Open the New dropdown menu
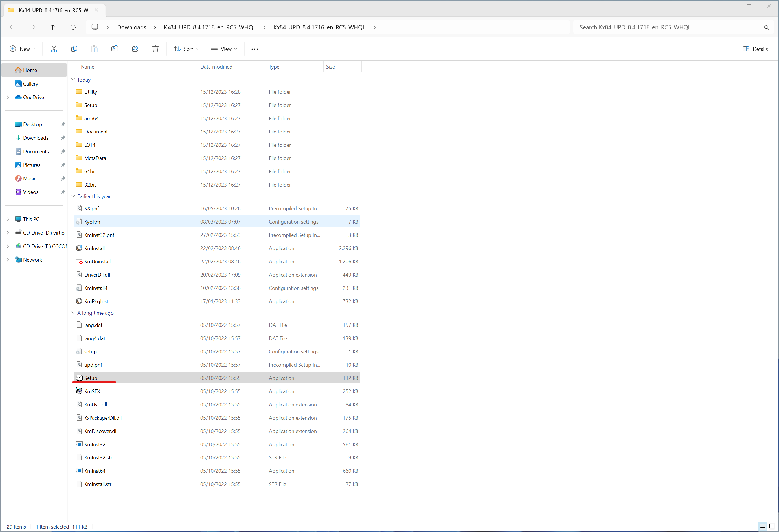The width and height of the screenshot is (779, 532). (23, 49)
